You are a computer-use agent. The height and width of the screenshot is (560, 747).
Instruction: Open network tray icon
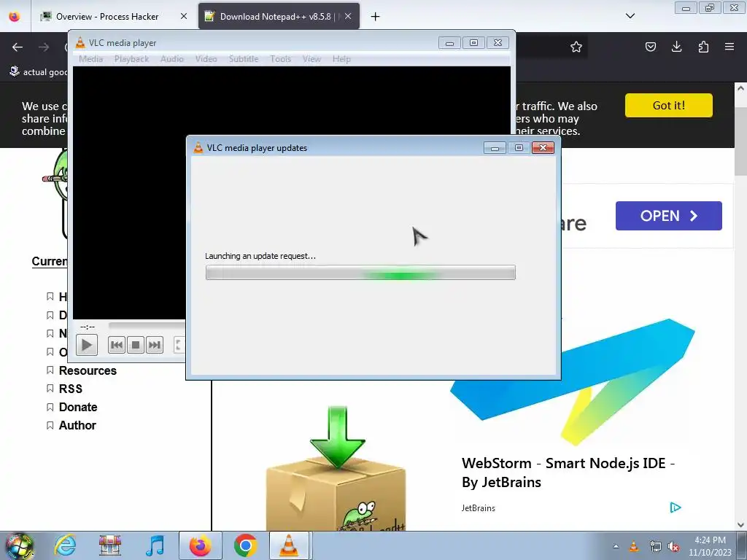(x=655, y=546)
